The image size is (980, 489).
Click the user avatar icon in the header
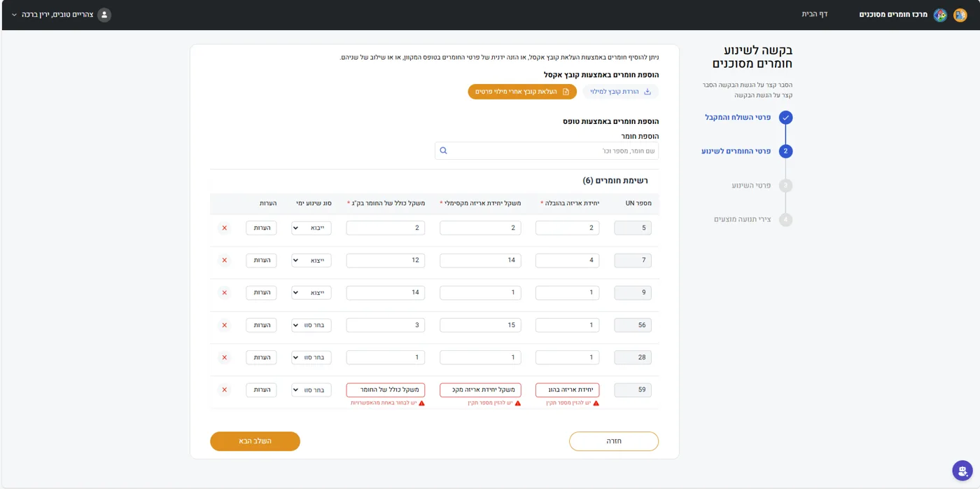coord(104,15)
